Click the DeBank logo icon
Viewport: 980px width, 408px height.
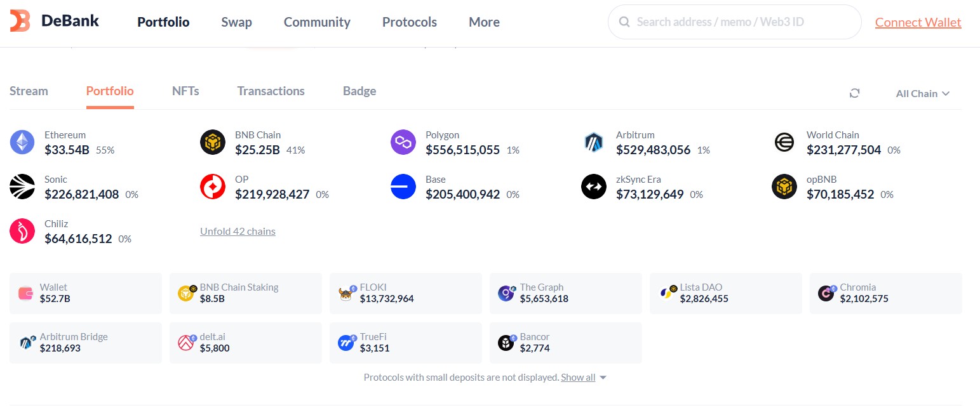click(x=20, y=21)
